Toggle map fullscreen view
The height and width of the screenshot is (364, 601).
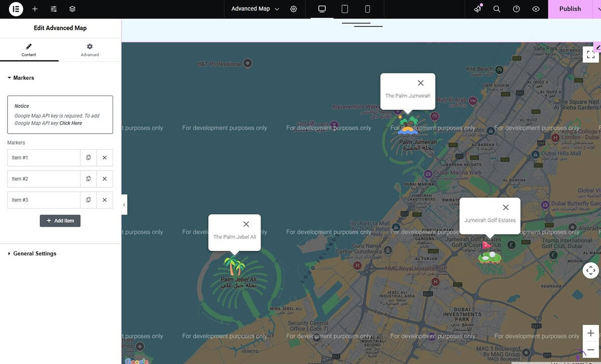tap(590, 55)
